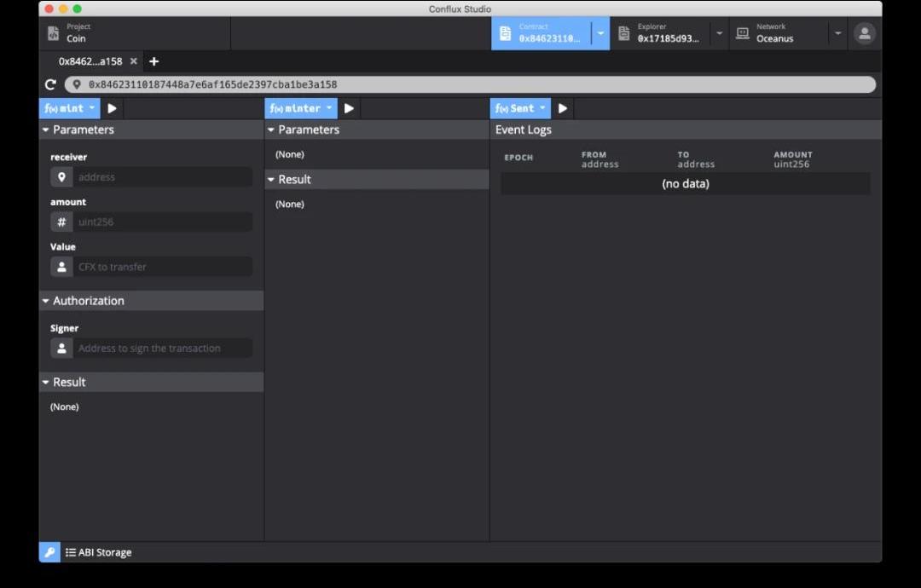The height and width of the screenshot is (588, 921).
Task: Run the mint function play button
Action: point(112,108)
